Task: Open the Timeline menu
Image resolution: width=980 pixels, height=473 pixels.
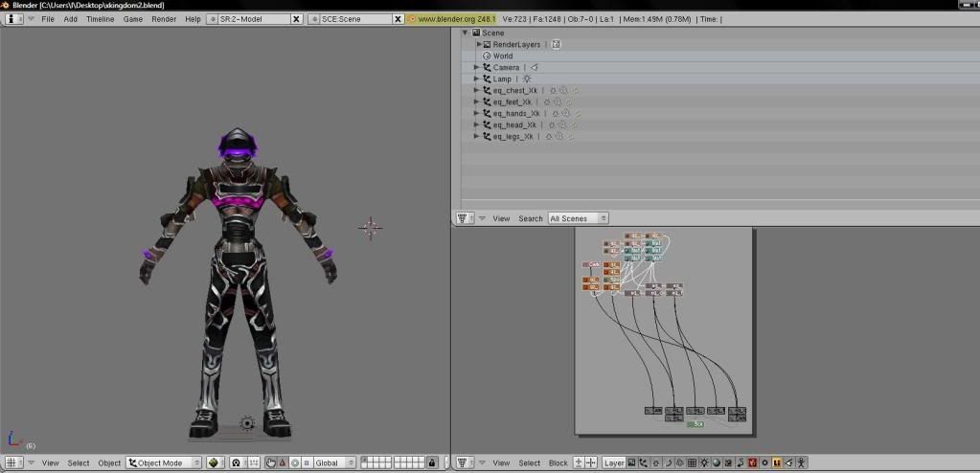Action: click(x=100, y=19)
